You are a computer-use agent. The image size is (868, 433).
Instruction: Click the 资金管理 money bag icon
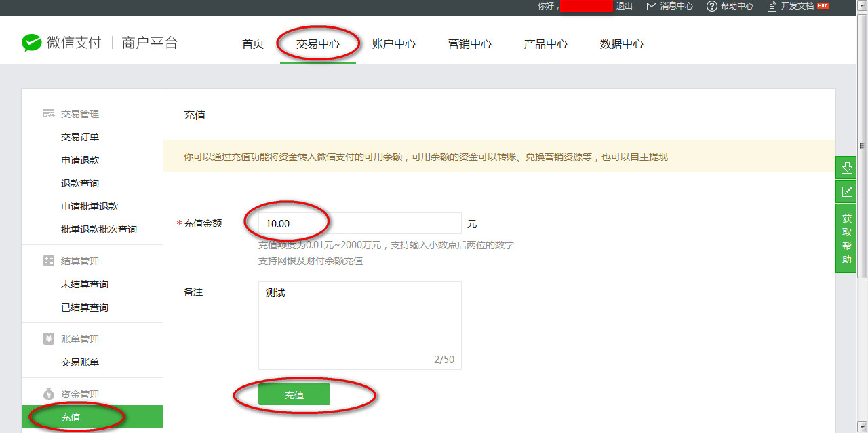click(48, 394)
